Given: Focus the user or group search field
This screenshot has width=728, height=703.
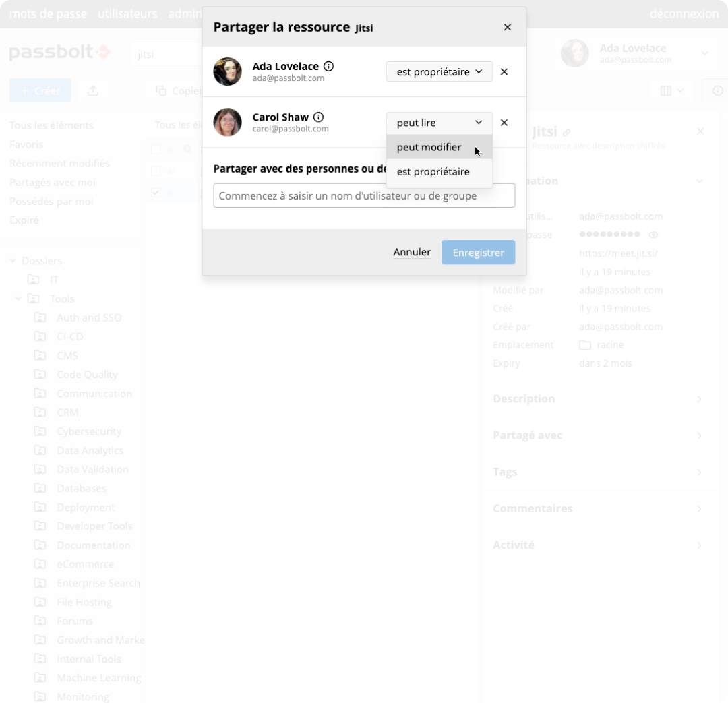Looking at the screenshot, I should coord(364,195).
